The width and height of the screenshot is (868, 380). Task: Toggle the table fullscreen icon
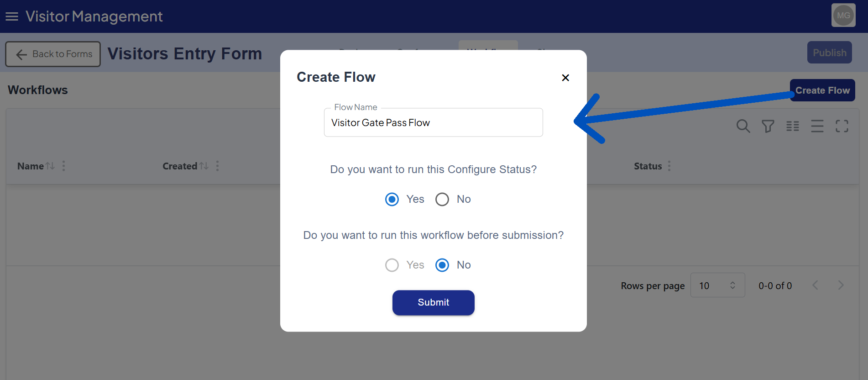pyautogui.click(x=842, y=126)
